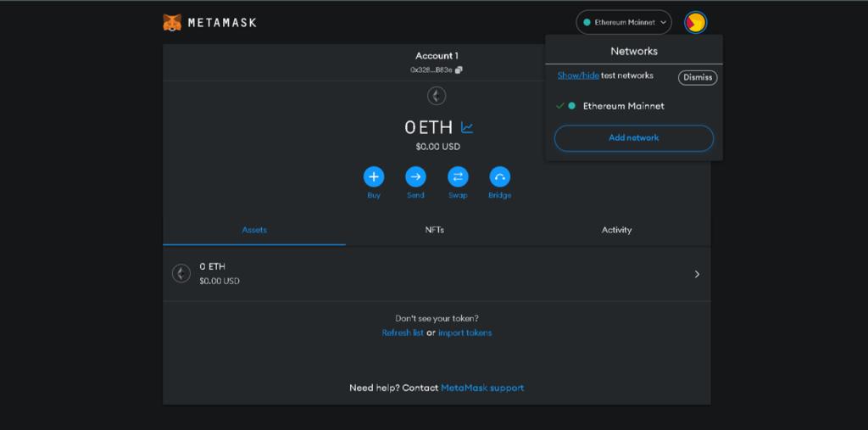Select Ethereum Mainnet in the networks list
The height and width of the screenshot is (430, 868).
623,106
